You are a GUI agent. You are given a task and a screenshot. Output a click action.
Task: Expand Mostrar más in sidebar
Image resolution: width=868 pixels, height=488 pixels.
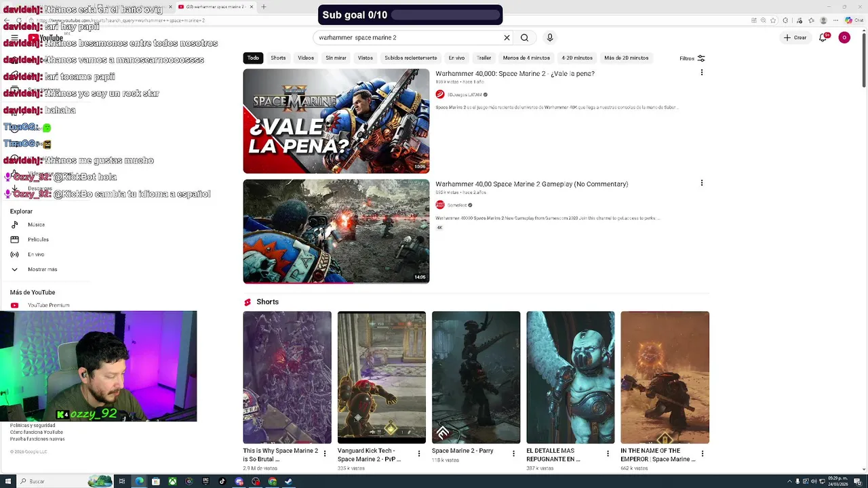coord(42,269)
